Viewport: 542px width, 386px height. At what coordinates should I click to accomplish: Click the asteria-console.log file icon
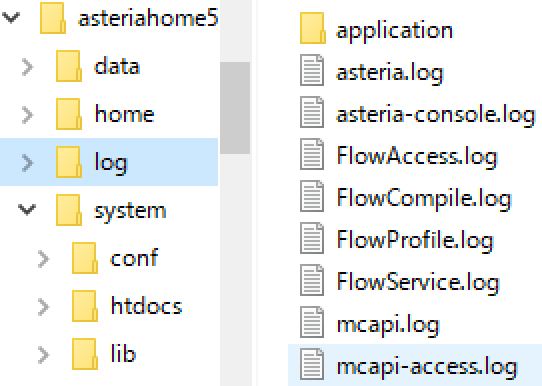[x=312, y=112]
